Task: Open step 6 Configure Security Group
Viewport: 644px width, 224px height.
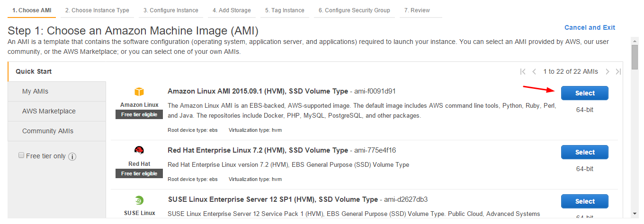Action: [354, 10]
